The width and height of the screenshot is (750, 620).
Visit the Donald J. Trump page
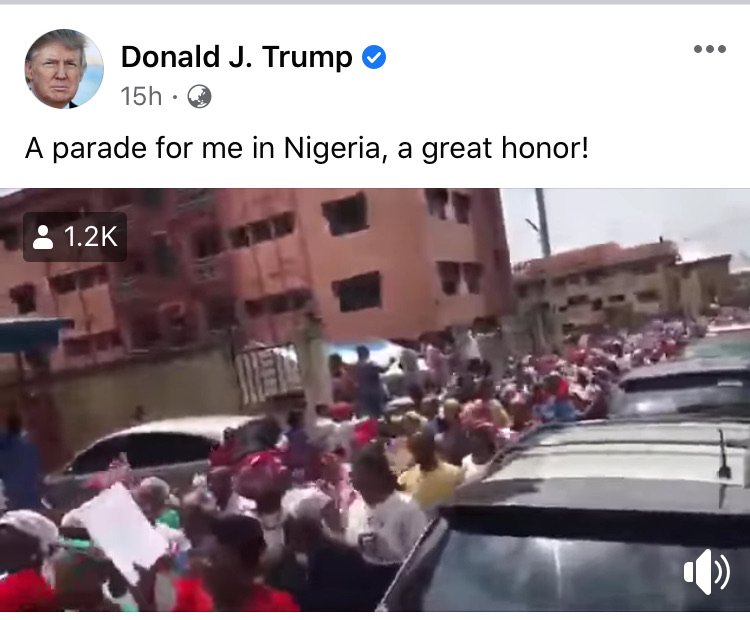point(237,57)
